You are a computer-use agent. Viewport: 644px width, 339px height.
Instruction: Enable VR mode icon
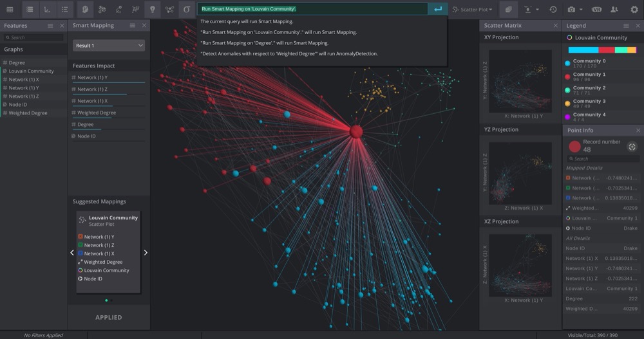click(x=596, y=10)
